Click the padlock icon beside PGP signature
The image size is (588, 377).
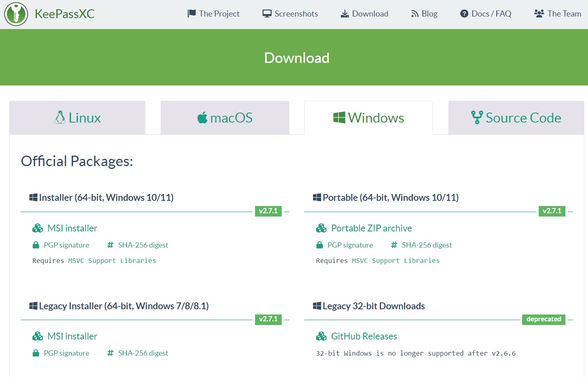point(36,245)
